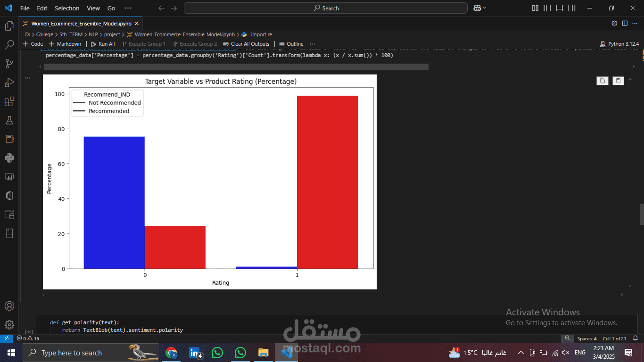Click 'Cell 1 of 21' status
Image resolution: width=644 pixels, height=362 pixels.
614,338
